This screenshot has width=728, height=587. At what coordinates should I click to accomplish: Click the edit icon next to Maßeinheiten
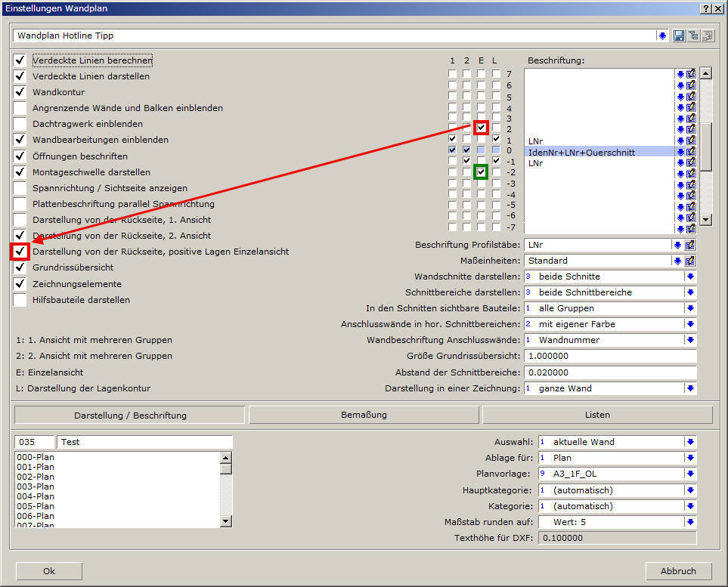coord(690,261)
